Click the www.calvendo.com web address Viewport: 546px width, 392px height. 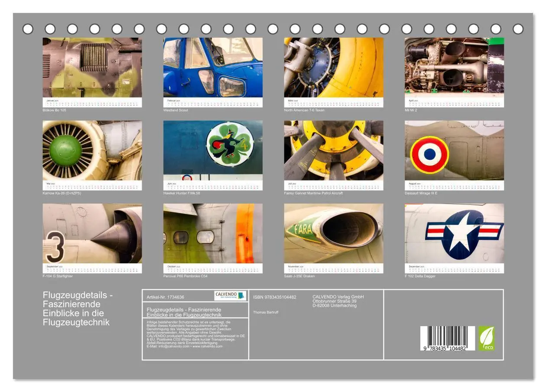(208, 347)
